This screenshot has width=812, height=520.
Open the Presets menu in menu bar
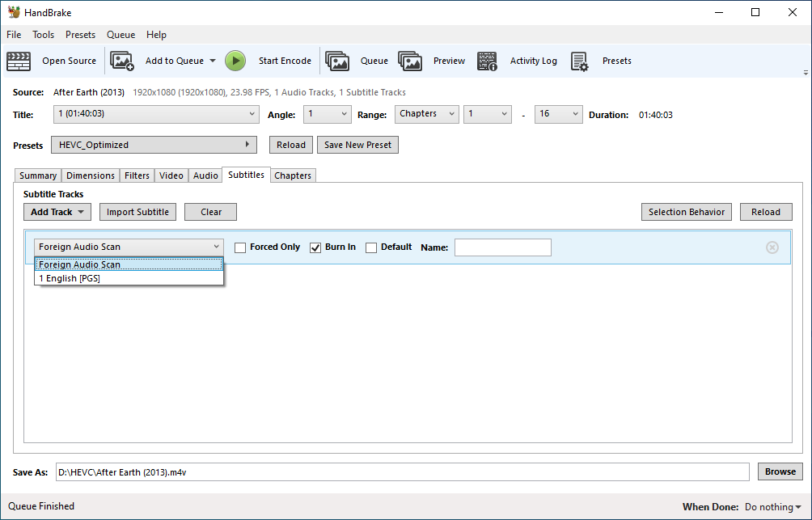(80, 35)
